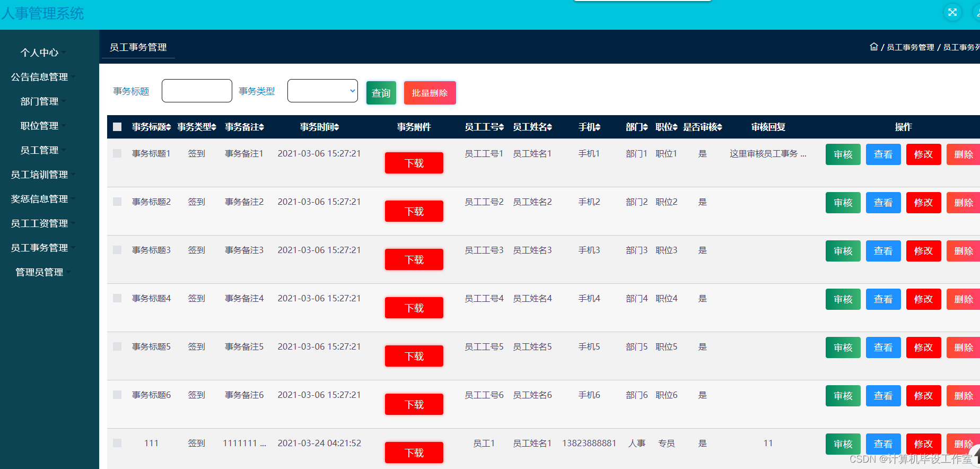Screen dimensions: 980x469
Task: Sort by 事务标题 column arrows
Action: coord(169,127)
